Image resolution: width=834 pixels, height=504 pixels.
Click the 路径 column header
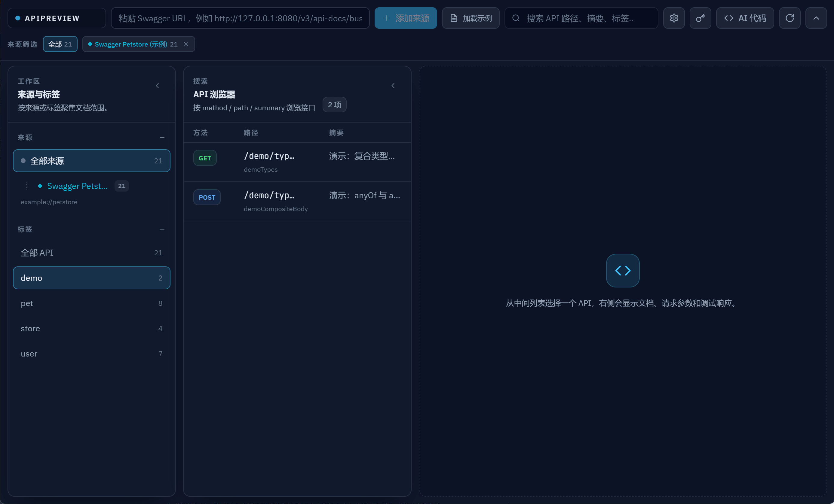click(251, 132)
